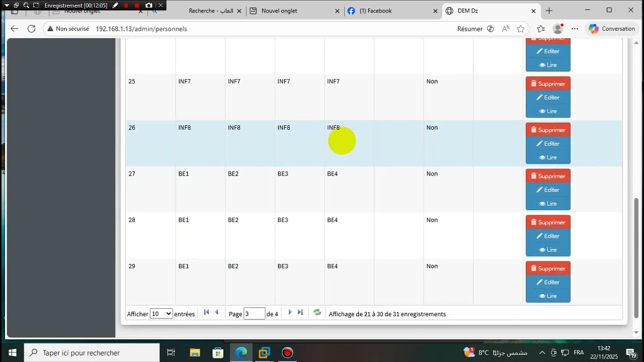The image size is (644, 362).
Task: Open the favorites list icon
Action: pos(541,29)
